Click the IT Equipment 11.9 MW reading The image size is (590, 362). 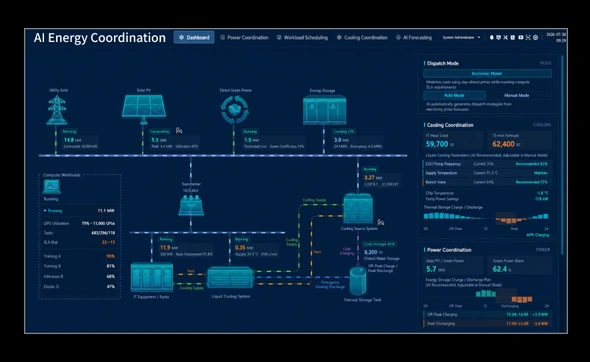point(169,248)
